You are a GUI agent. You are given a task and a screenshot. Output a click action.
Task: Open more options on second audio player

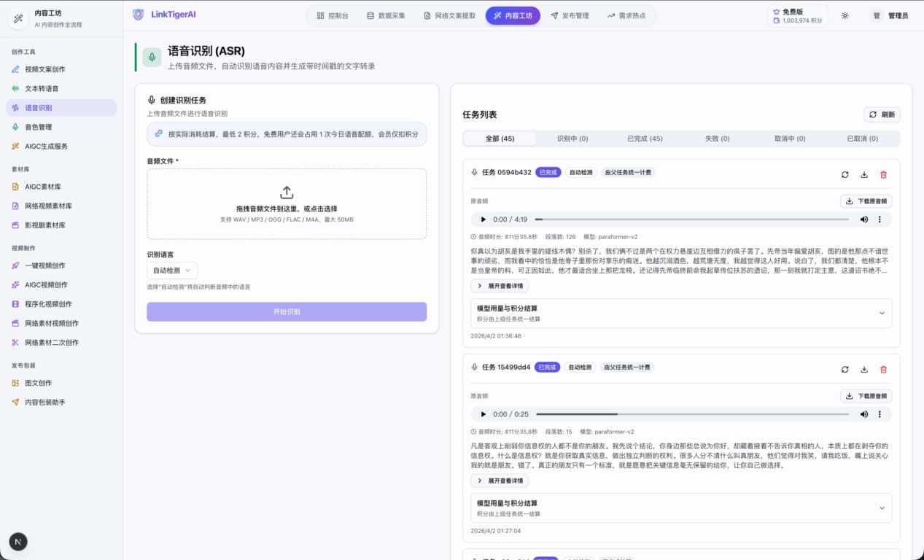880,414
